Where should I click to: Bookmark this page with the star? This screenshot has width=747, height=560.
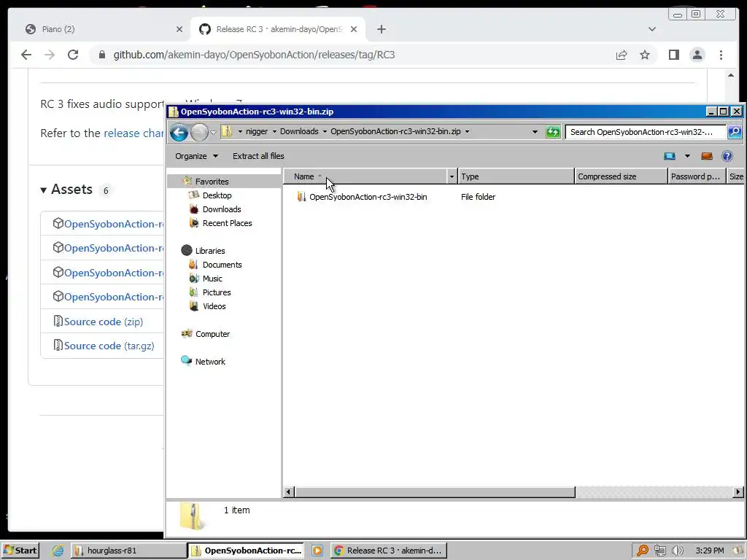[645, 55]
